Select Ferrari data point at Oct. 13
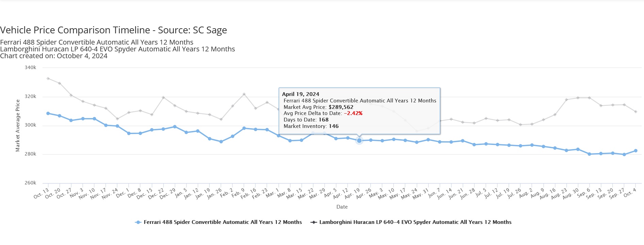The height and width of the screenshot is (245, 644). pos(48,113)
